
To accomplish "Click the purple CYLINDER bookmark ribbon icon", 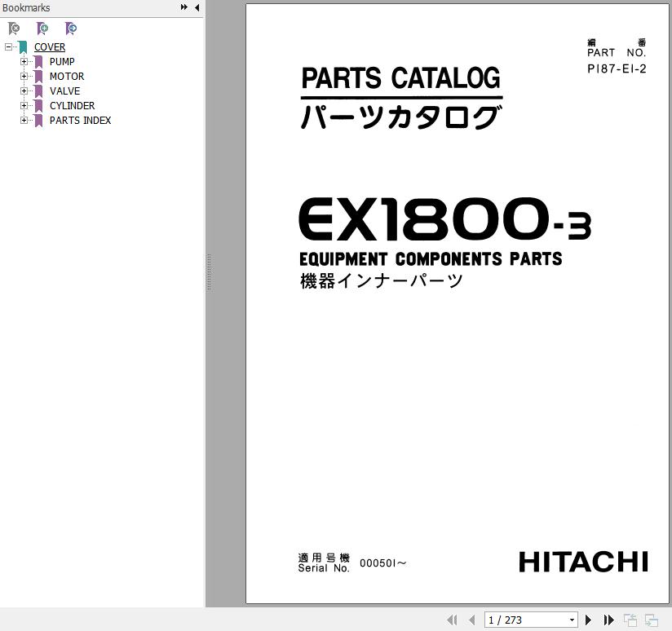I will [38, 106].
